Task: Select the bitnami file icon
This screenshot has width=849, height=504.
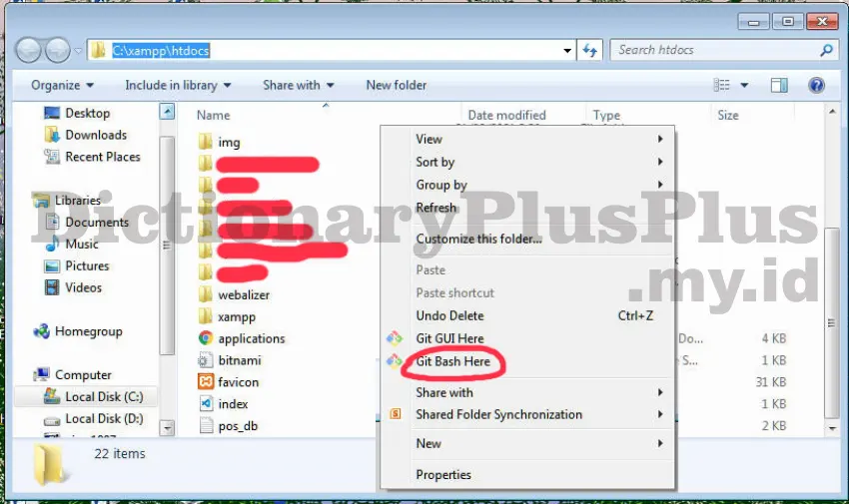Action: 205,360
